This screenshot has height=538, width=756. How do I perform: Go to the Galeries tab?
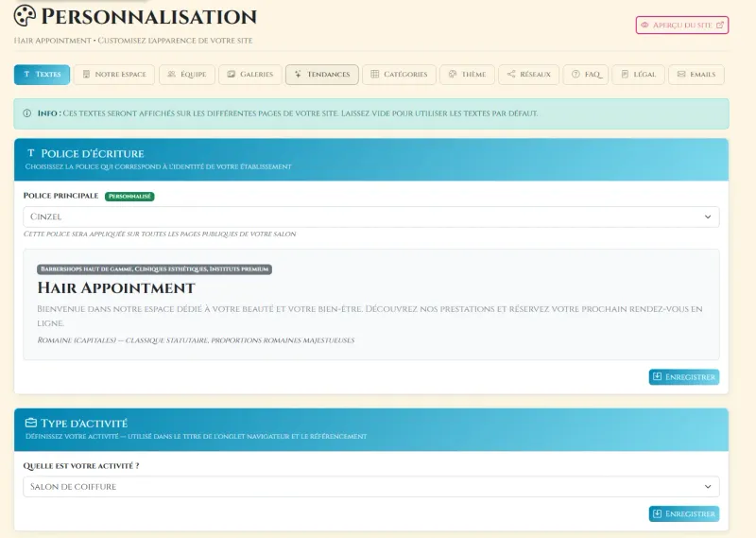[249, 74]
